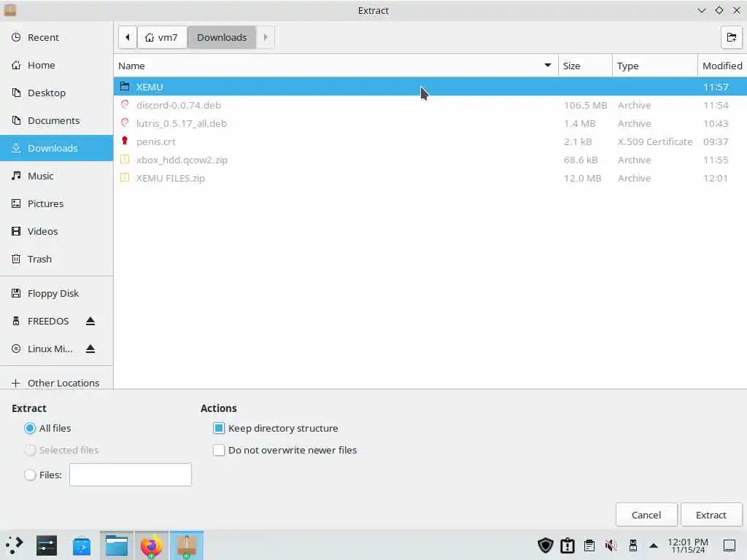
Task: Sort files by Size column
Action: pyautogui.click(x=585, y=66)
